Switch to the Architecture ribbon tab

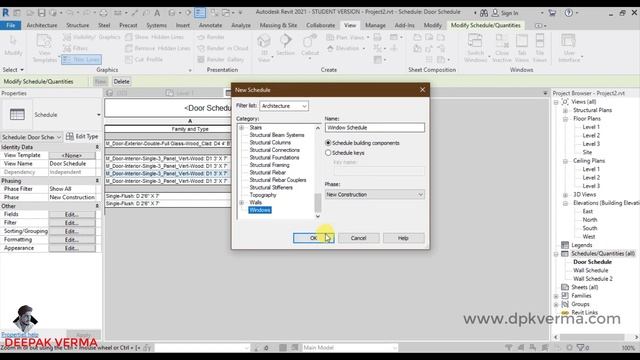click(42, 25)
